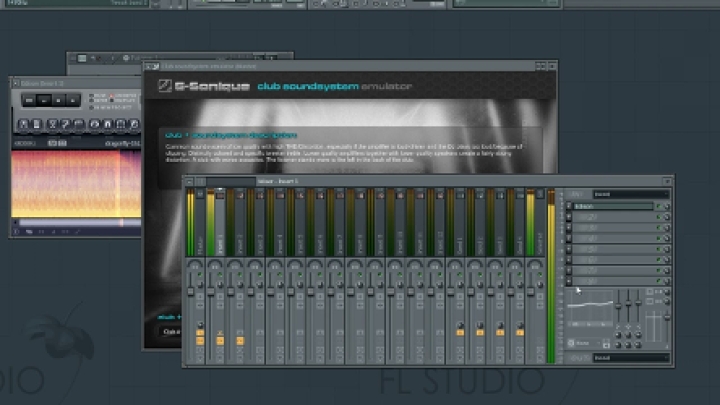The image size is (720, 405).
Task: Open G-Sonique plugin window options menu icon
Action: 149,67
